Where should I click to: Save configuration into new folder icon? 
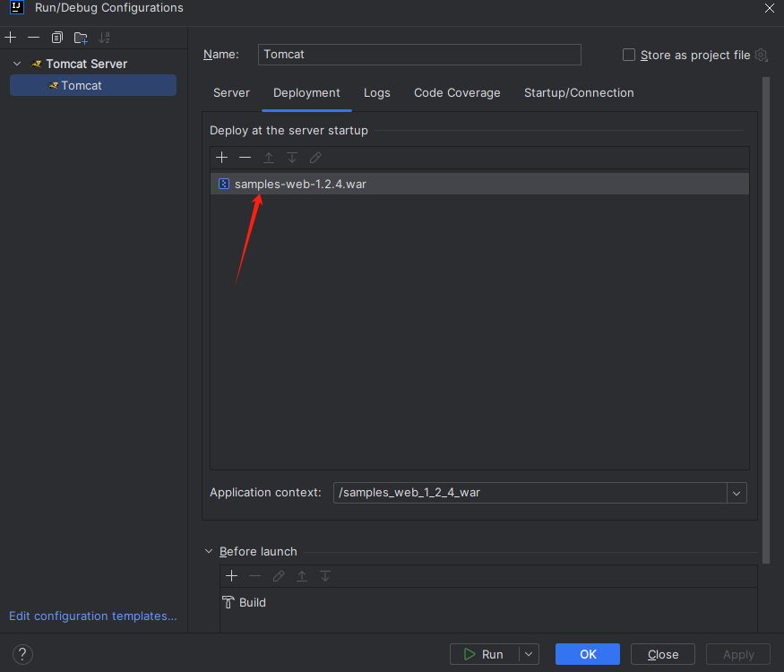81,38
